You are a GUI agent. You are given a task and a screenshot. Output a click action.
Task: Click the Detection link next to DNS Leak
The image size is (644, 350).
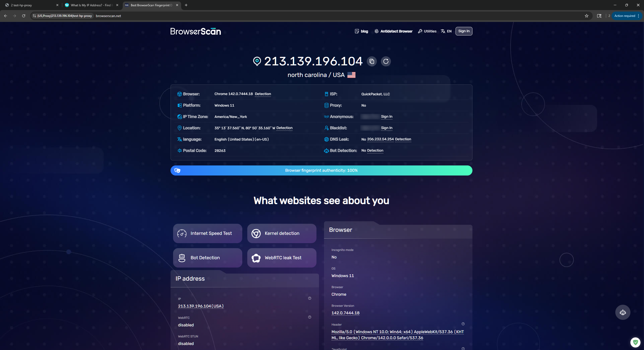pos(403,139)
